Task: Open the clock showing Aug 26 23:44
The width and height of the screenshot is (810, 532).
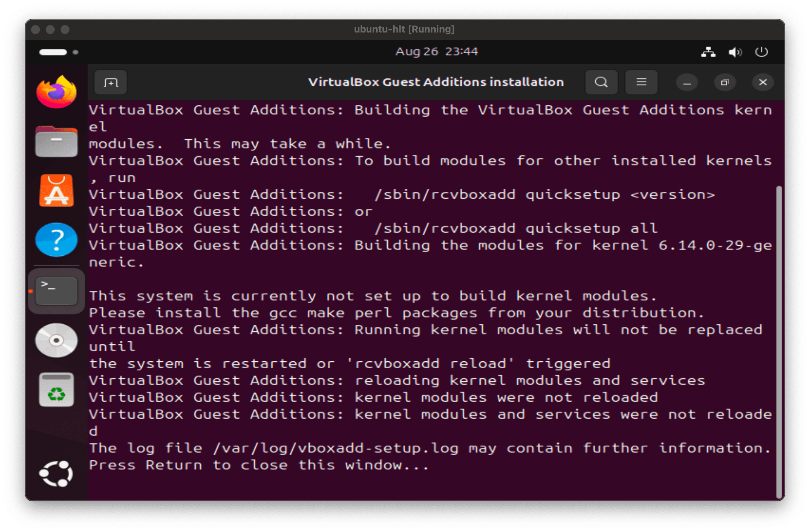Action: point(437,51)
